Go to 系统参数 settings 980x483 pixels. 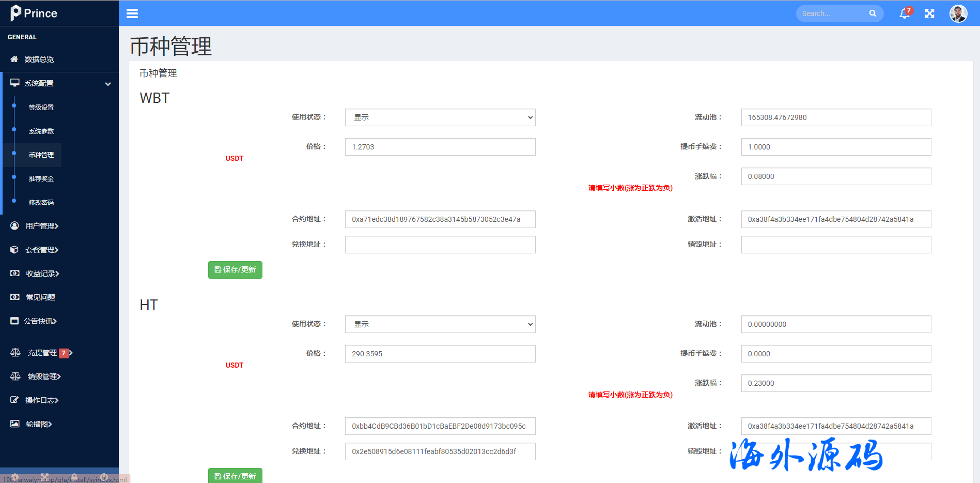tap(41, 131)
